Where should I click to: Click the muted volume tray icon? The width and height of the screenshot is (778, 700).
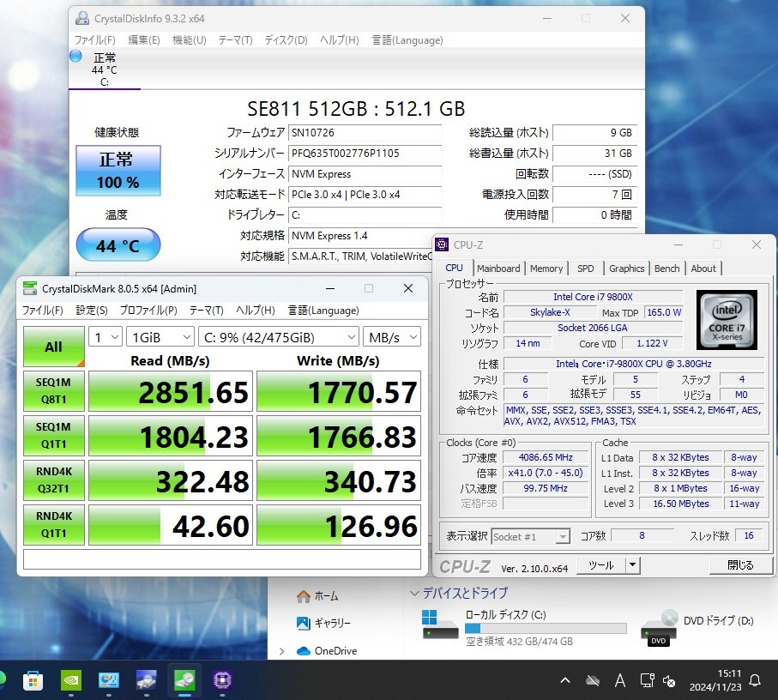[669, 680]
